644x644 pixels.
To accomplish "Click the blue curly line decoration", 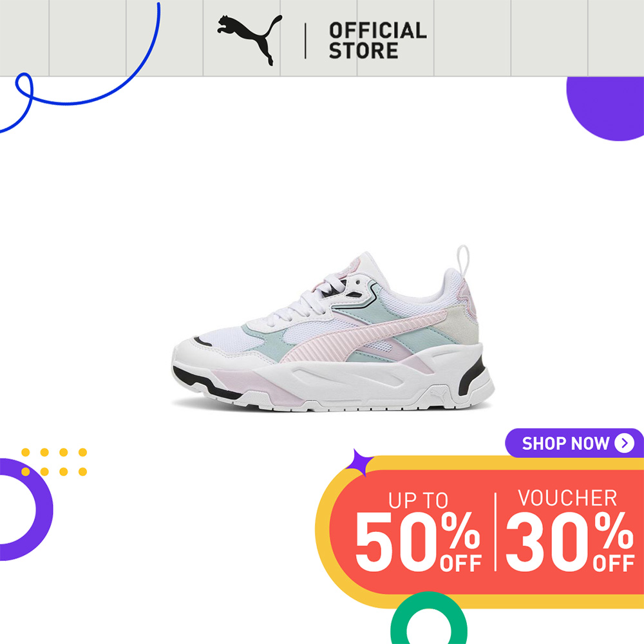I will click(80, 68).
